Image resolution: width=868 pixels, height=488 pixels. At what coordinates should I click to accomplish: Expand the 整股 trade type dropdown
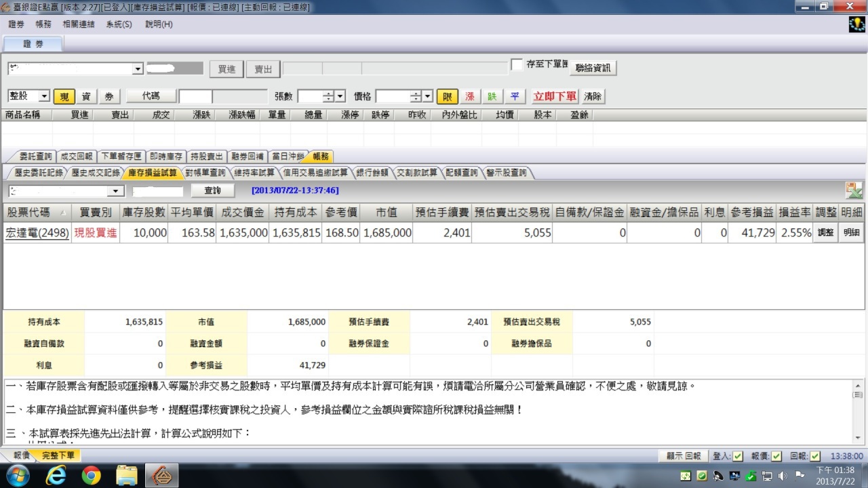[x=44, y=97]
